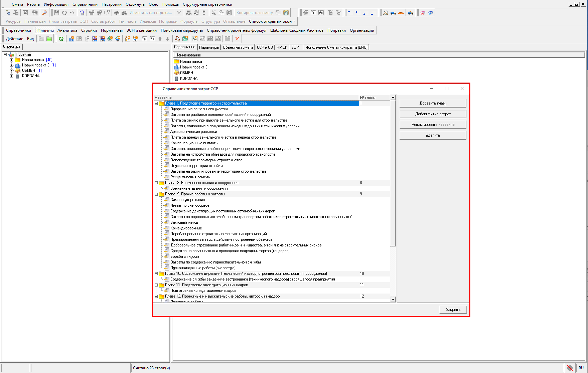
Task: Click the save floppy disk icon
Action: tap(56, 13)
